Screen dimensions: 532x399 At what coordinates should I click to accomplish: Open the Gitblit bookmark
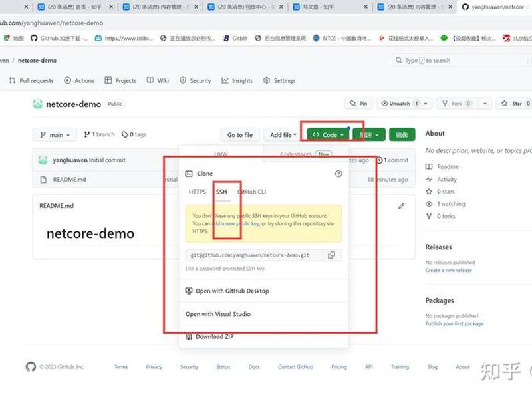(x=235, y=38)
